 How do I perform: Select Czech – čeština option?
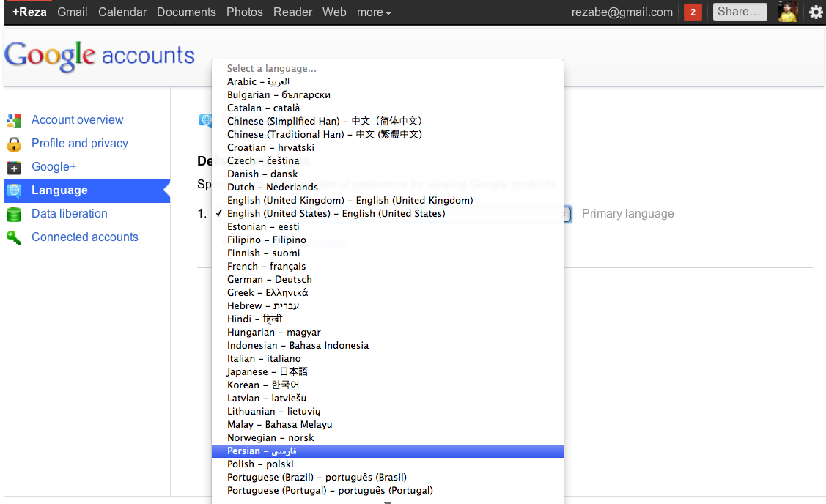[387, 160]
